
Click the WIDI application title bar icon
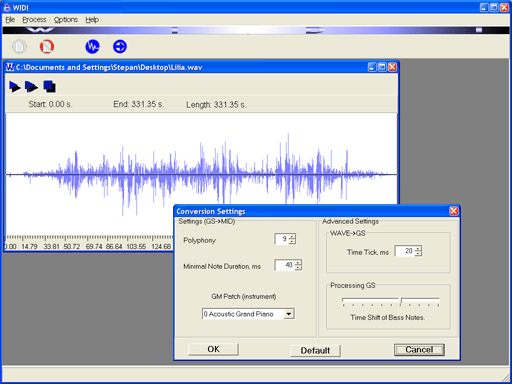(7, 7)
